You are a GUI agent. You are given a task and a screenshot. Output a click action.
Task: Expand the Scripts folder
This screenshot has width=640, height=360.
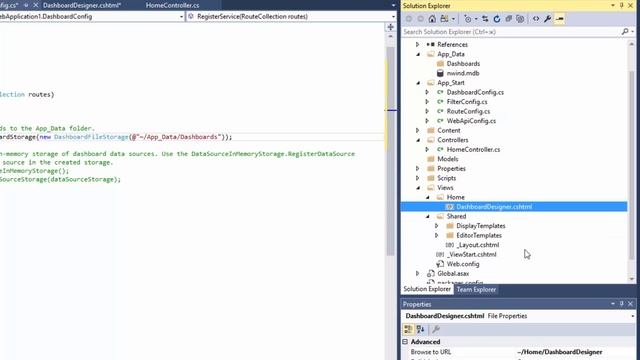click(x=418, y=178)
